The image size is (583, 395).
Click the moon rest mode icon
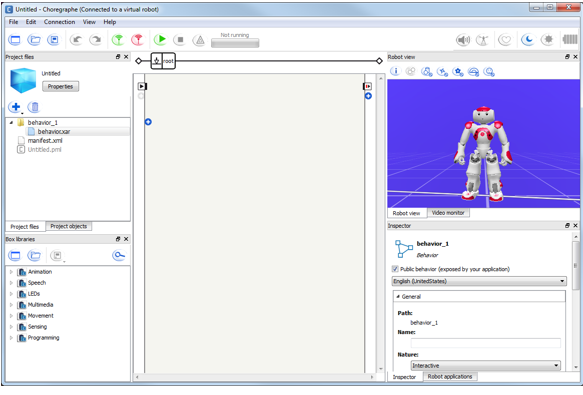pyautogui.click(x=528, y=40)
